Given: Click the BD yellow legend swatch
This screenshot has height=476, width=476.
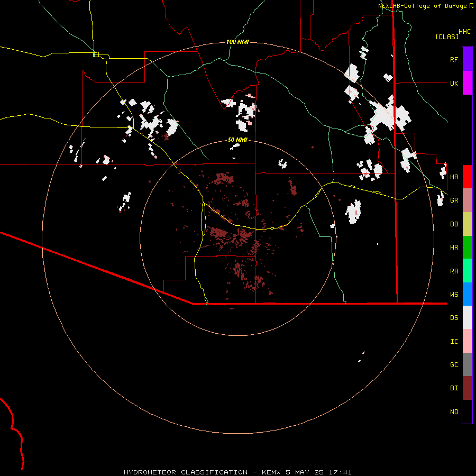Looking at the screenshot, I should tap(467, 224).
